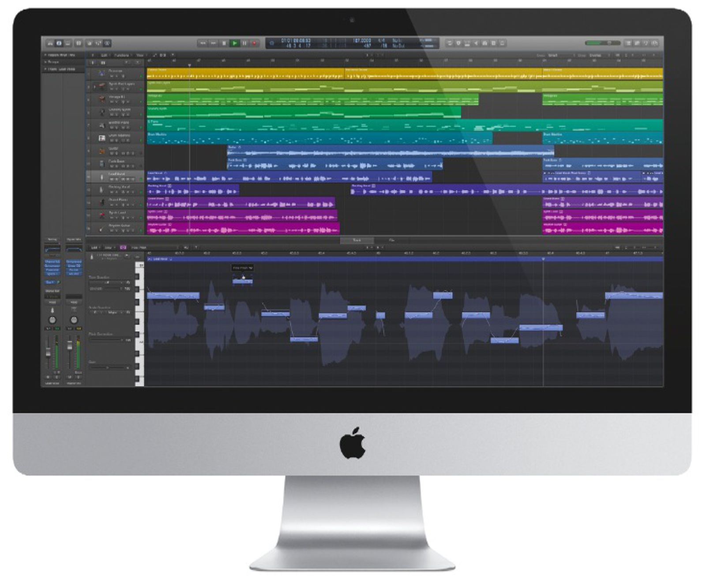Mute the Lead Vocal track

pyautogui.click(x=112, y=180)
